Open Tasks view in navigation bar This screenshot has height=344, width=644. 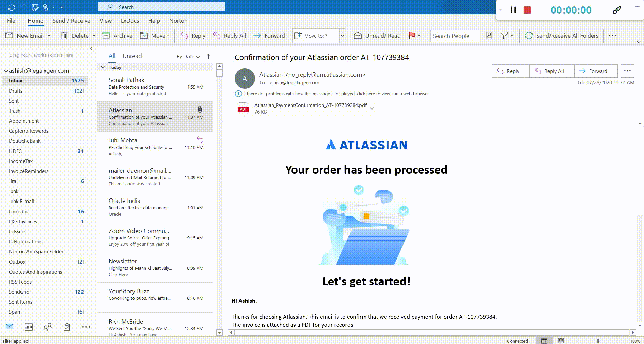(67, 327)
